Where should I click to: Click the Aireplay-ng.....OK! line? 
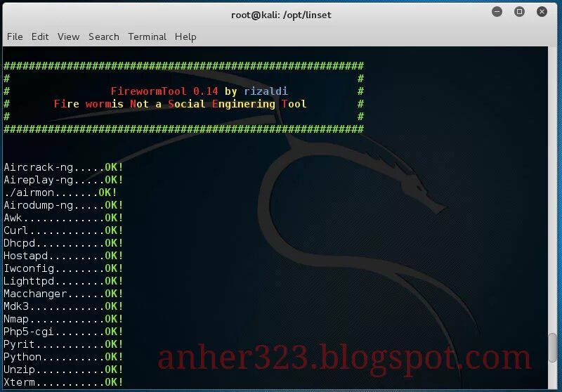(x=63, y=180)
